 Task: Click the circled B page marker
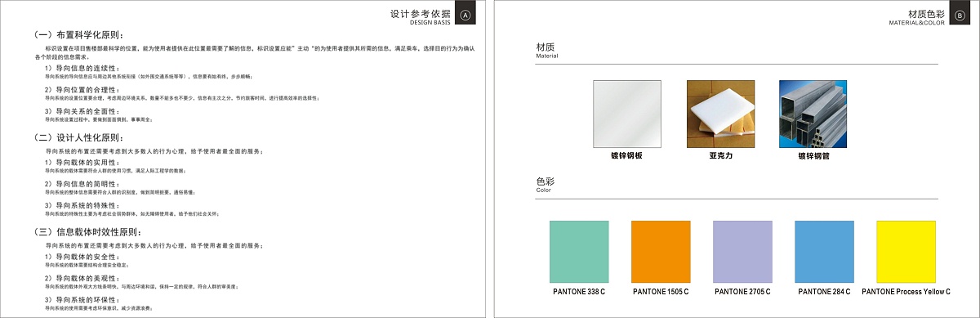click(x=959, y=16)
